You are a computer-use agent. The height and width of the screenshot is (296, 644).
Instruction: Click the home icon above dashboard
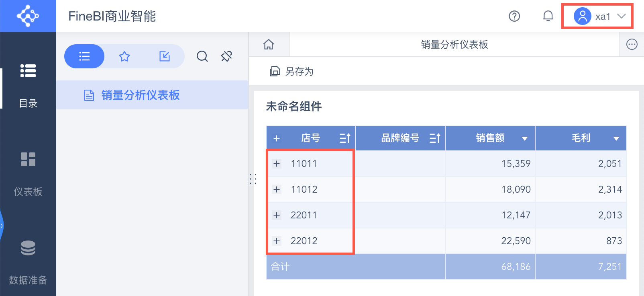point(269,44)
